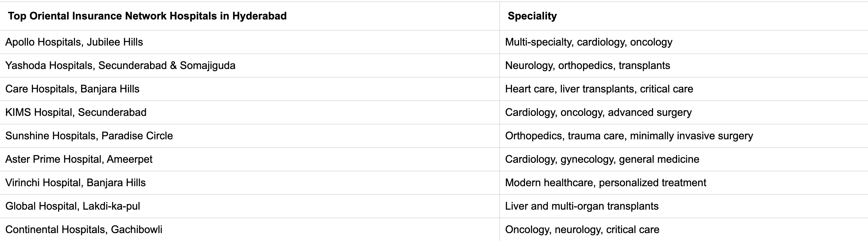Select Global Hospital, Lakdi-ka-pul cell
Screen dimensions: 868x241
coord(73,206)
